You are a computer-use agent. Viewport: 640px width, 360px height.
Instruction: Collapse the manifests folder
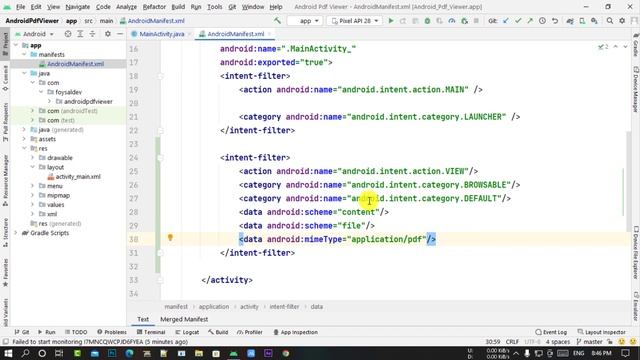point(24,54)
